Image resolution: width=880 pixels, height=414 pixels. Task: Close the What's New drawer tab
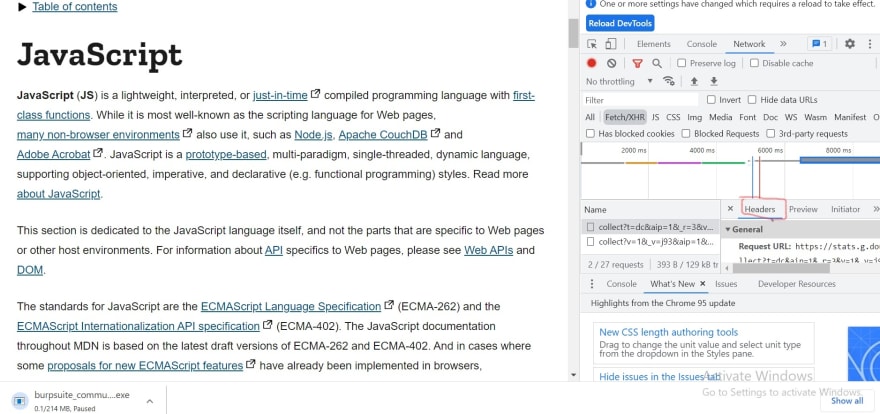(702, 284)
